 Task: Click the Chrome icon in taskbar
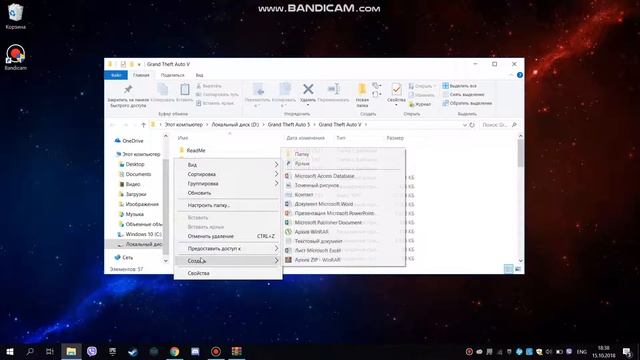174,351
